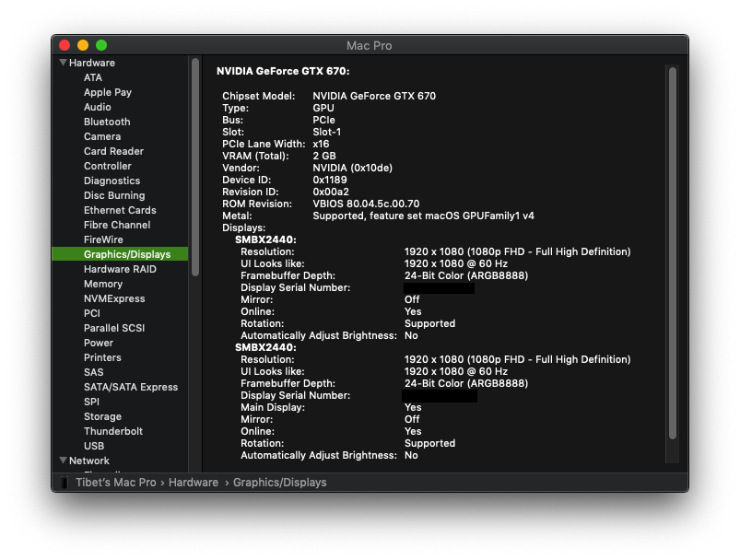This screenshot has height=560, width=740.
Task: Click the Metal supported feature set value
Action: click(x=423, y=216)
